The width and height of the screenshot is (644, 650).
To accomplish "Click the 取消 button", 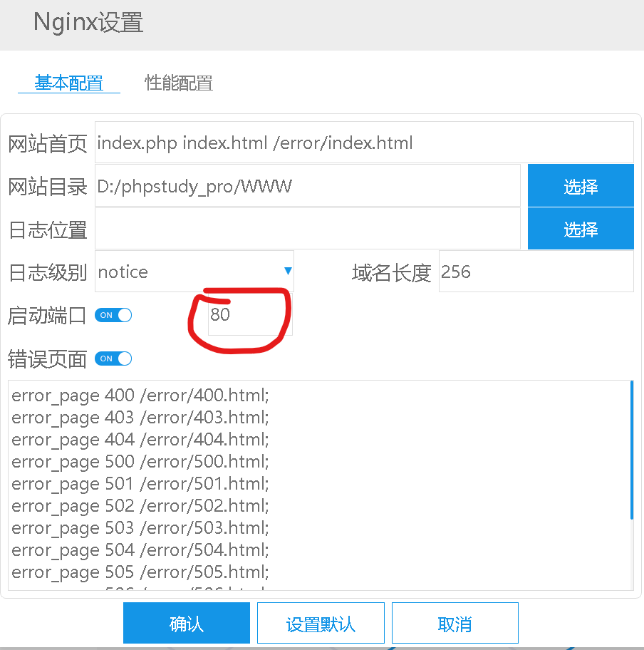I will coord(455,623).
